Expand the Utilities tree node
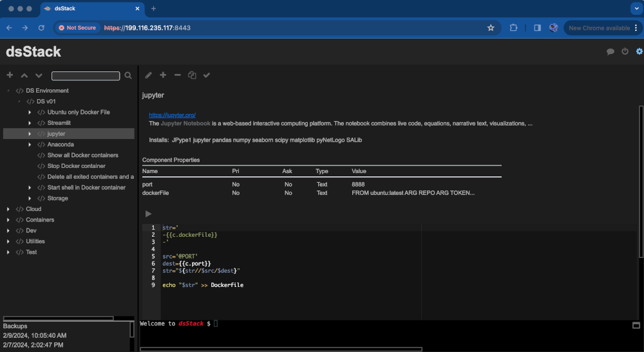The height and width of the screenshot is (352, 644). (8, 241)
